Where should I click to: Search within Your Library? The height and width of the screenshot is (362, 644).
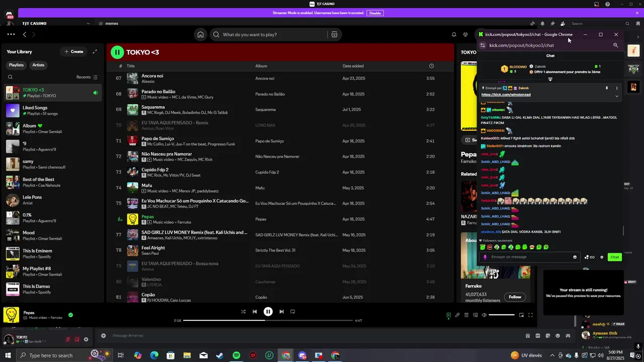10,77
